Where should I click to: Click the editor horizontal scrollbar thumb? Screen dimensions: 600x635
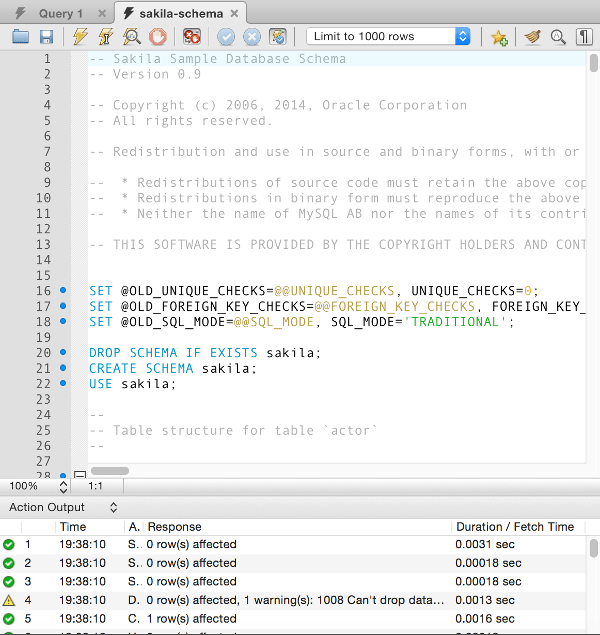pyautogui.click(x=110, y=471)
